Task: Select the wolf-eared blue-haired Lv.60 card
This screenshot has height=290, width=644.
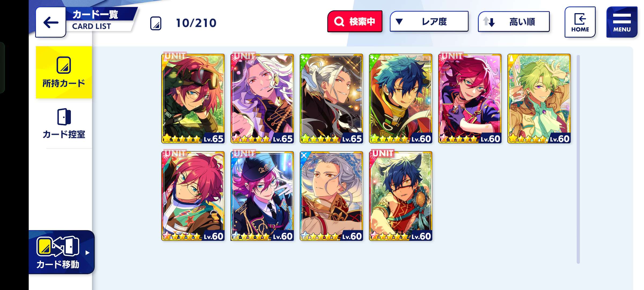Action: [x=401, y=196]
